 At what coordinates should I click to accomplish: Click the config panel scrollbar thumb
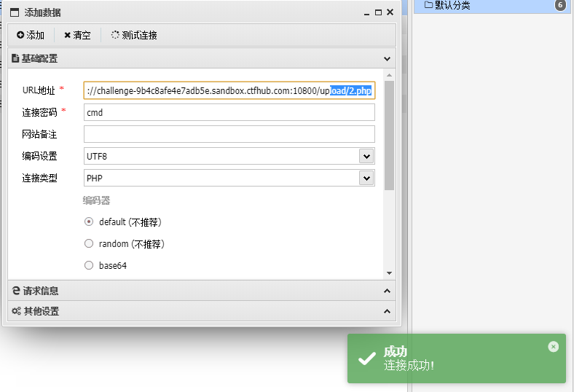(x=389, y=136)
